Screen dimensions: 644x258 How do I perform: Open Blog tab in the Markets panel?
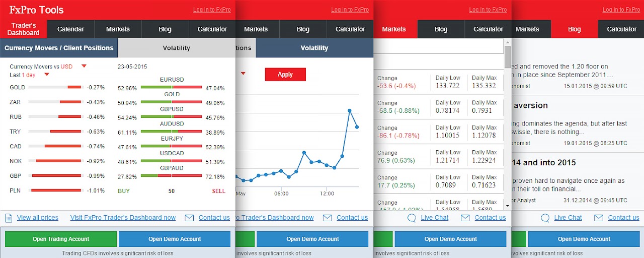pyautogui.click(x=441, y=29)
